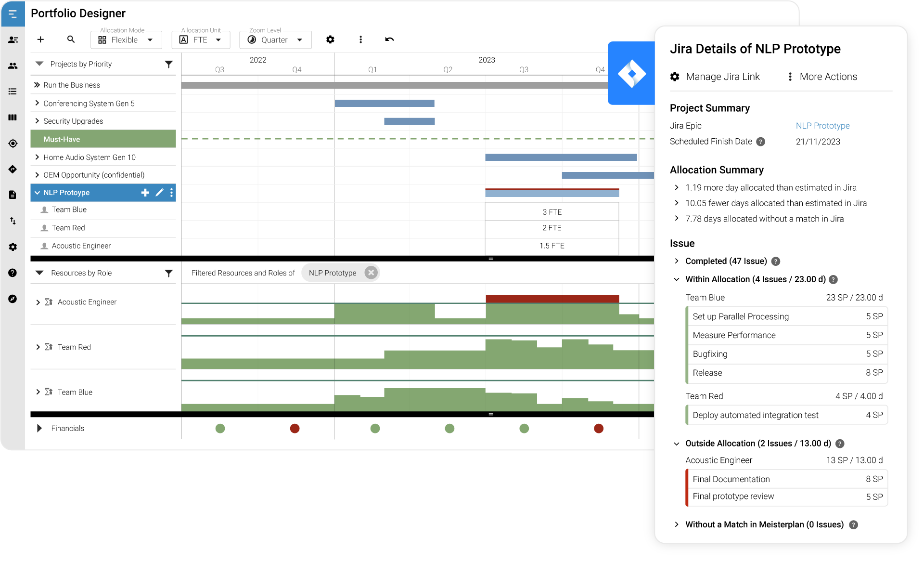This screenshot has height=563, width=924.
Task: Click Manage Jira Link
Action: click(715, 77)
